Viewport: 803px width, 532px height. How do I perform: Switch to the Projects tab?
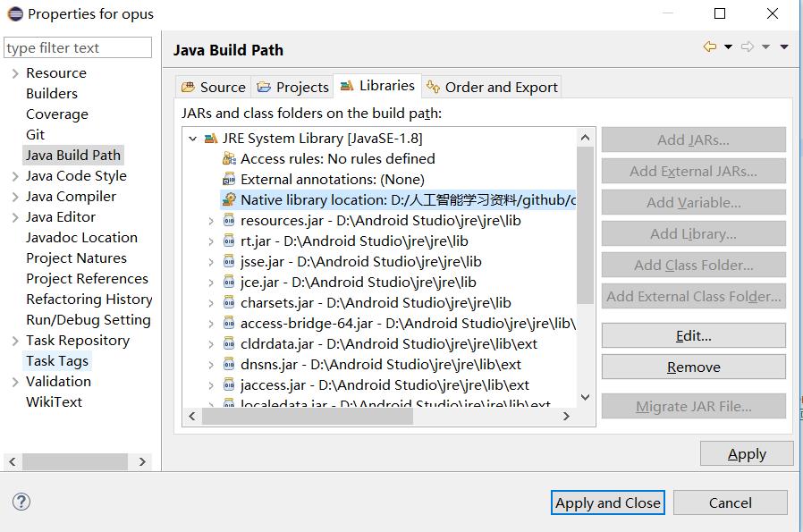pyautogui.click(x=292, y=87)
